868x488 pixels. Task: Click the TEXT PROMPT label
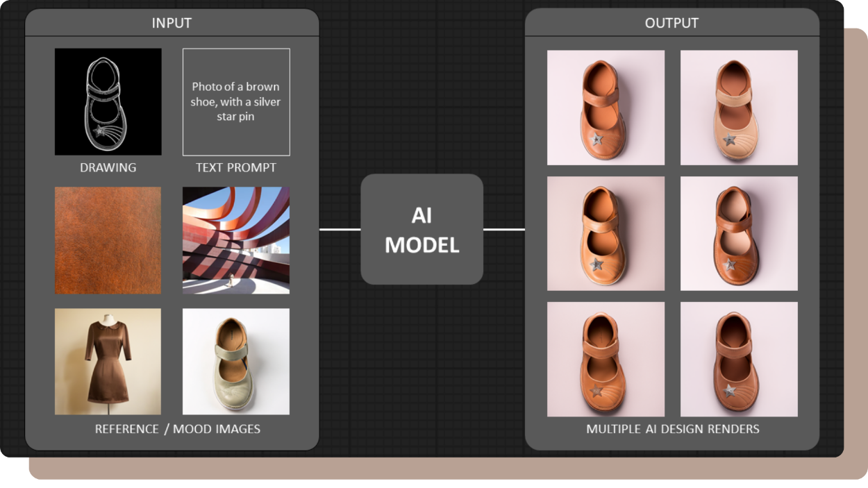pyautogui.click(x=236, y=168)
